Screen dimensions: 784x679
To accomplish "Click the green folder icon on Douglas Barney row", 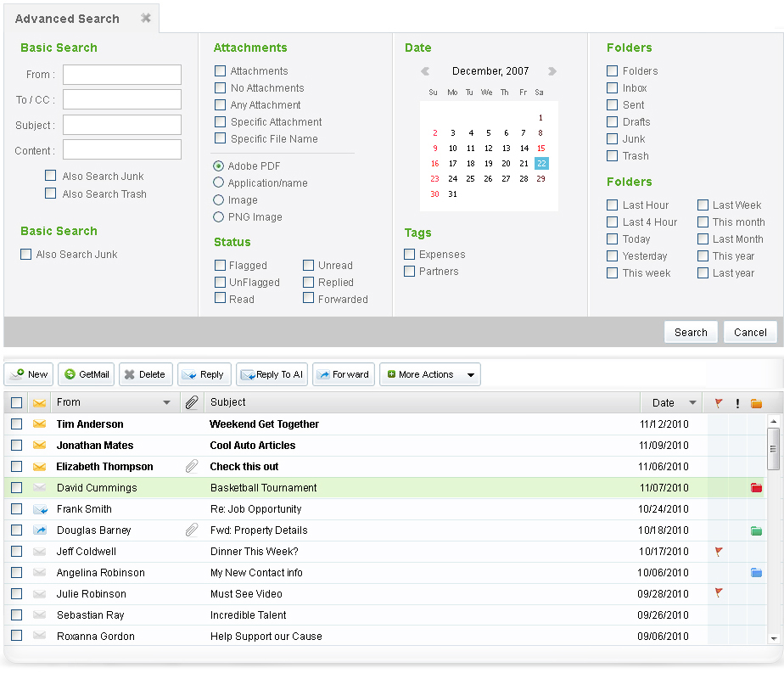I will click(756, 530).
